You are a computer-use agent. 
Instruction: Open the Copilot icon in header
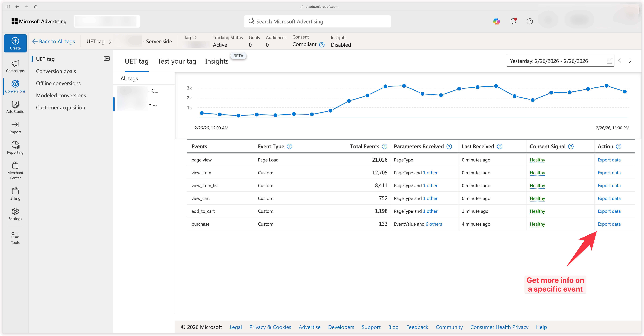pyautogui.click(x=496, y=22)
